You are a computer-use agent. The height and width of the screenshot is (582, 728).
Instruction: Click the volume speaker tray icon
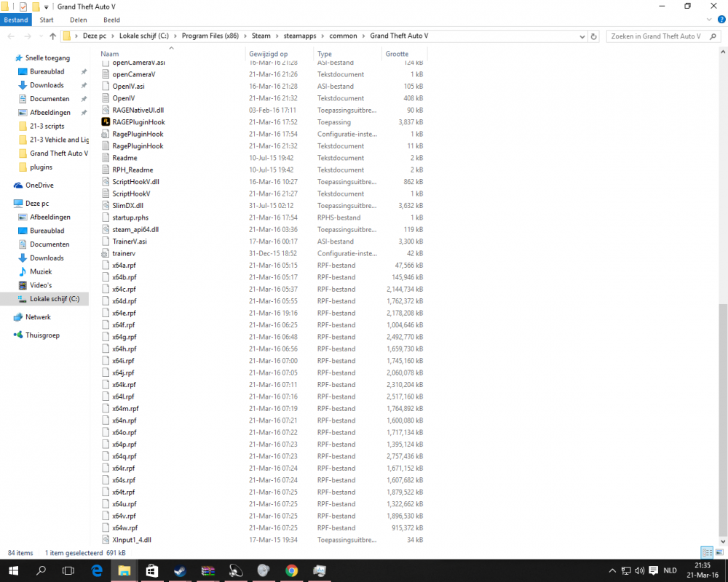pyautogui.click(x=639, y=570)
